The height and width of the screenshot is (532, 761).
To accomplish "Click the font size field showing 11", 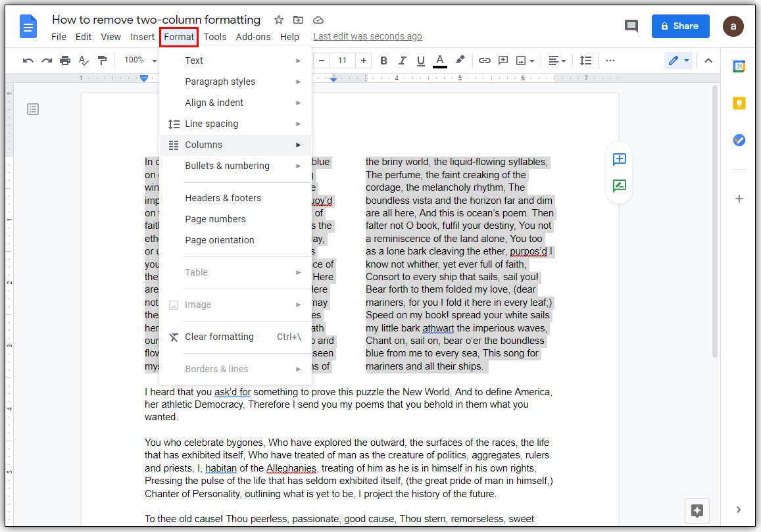I will coord(342,60).
